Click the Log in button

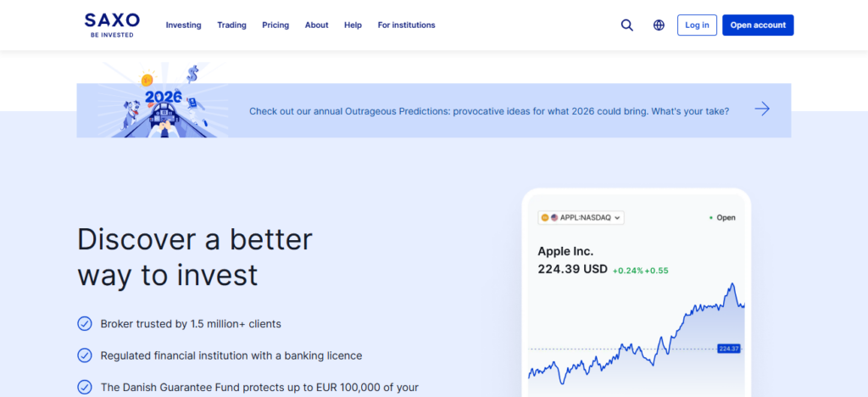coord(697,25)
